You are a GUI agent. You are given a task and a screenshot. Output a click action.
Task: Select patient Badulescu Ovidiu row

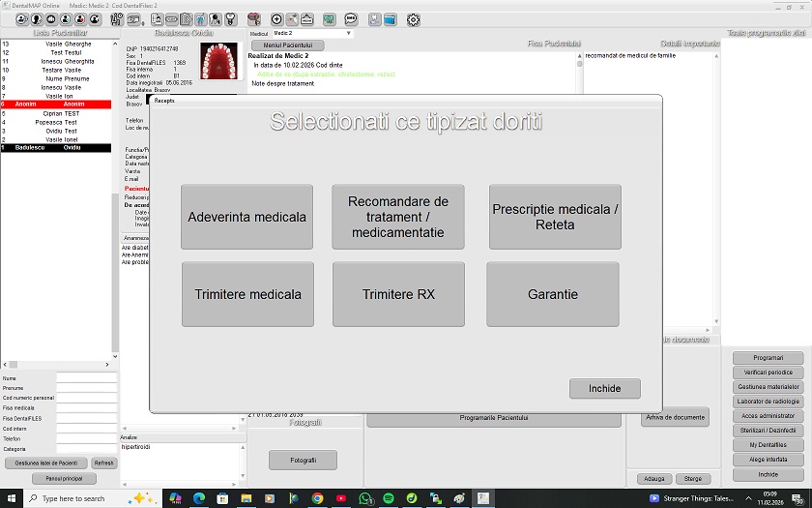point(56,148)
